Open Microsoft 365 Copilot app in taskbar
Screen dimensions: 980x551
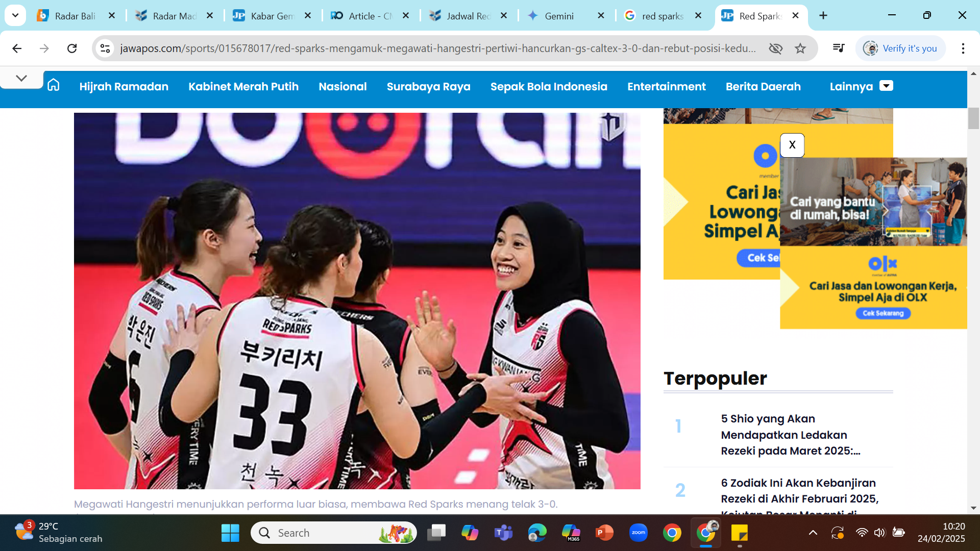(x=571, y=533)
